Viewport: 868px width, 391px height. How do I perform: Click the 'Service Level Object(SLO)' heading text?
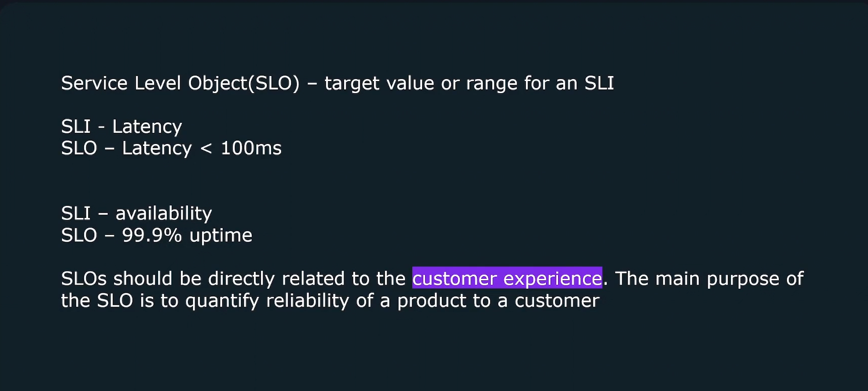click(180, 84)
